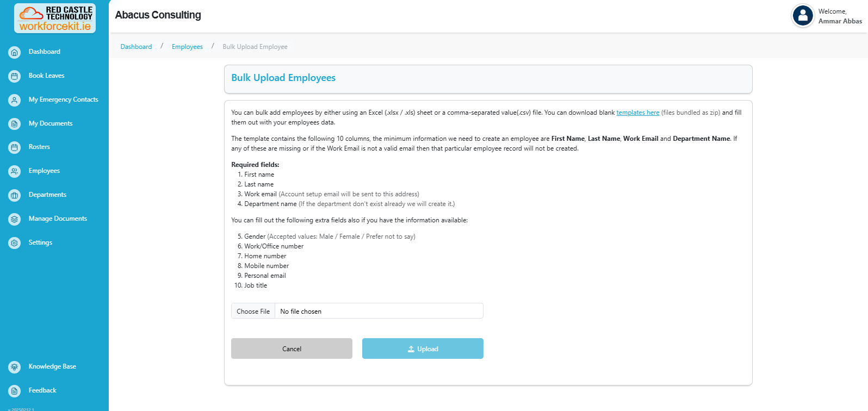Click the Feedback icon in sidebar
This screenshot has width=868, height=411.
(x=15, y=391)
